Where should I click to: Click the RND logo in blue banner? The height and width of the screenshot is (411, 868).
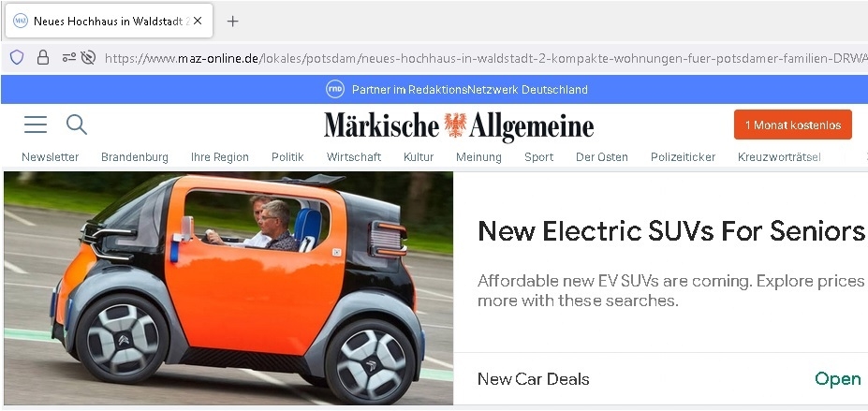pos(335,89)
